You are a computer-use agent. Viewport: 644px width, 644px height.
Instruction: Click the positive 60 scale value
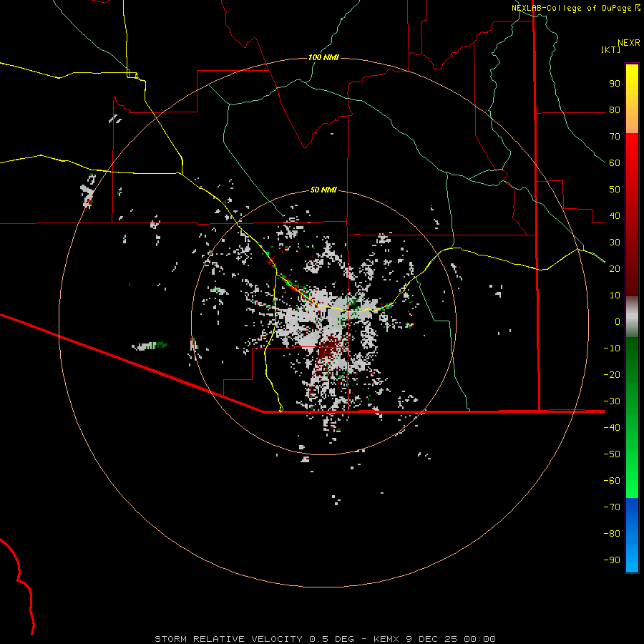point(615,163)
